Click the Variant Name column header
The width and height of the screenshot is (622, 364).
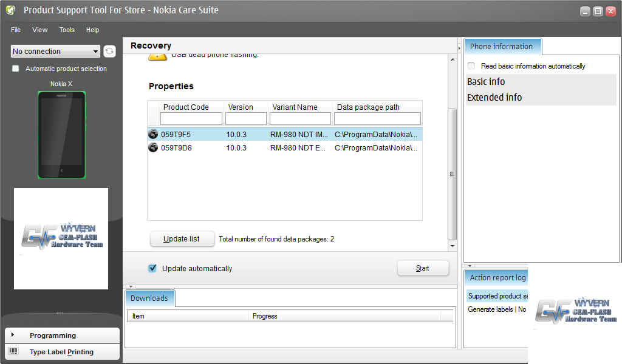[295, 107]
